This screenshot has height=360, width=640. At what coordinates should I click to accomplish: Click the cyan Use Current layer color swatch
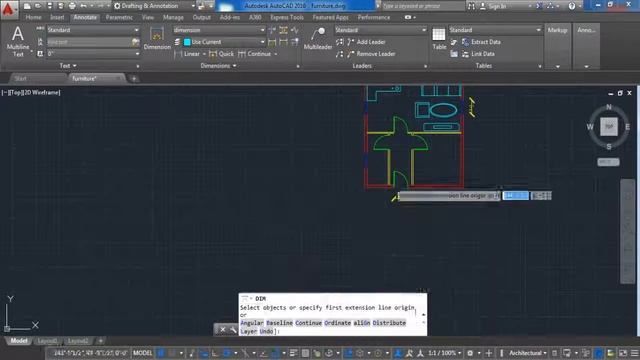tap(187, 42)
